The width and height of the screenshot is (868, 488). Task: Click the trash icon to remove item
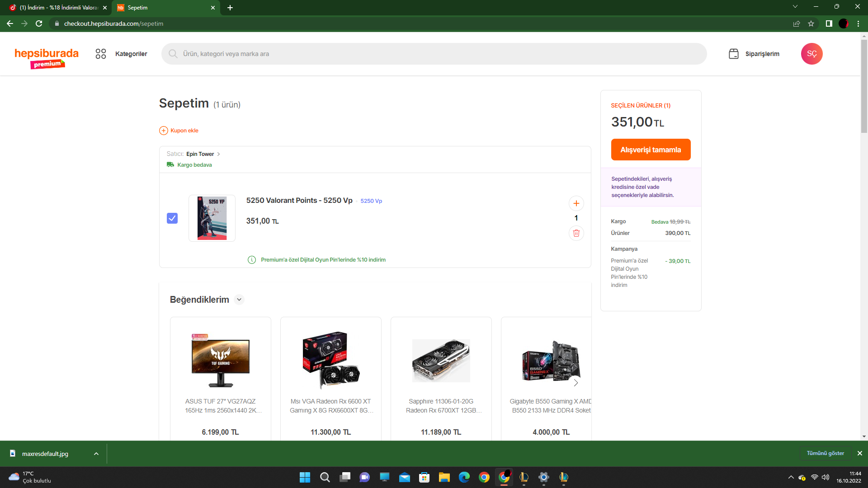click(576, 233)
